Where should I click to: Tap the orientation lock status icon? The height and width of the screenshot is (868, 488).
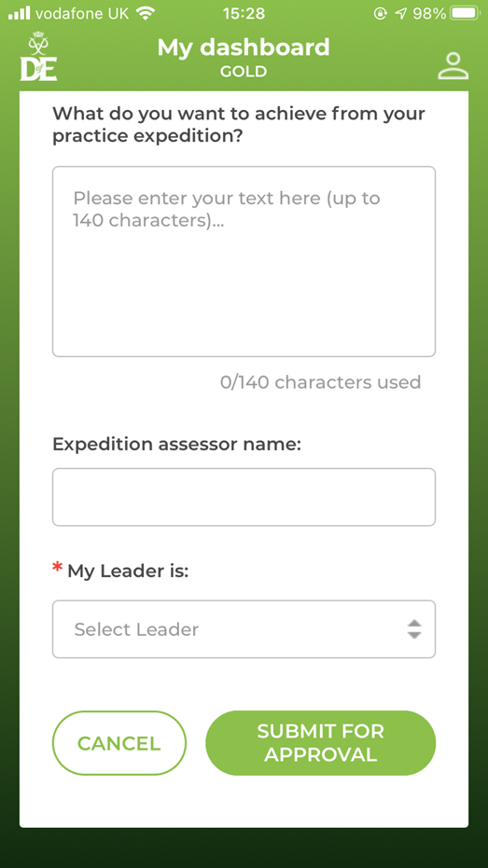pyautogui.click(x=380, y=13)
